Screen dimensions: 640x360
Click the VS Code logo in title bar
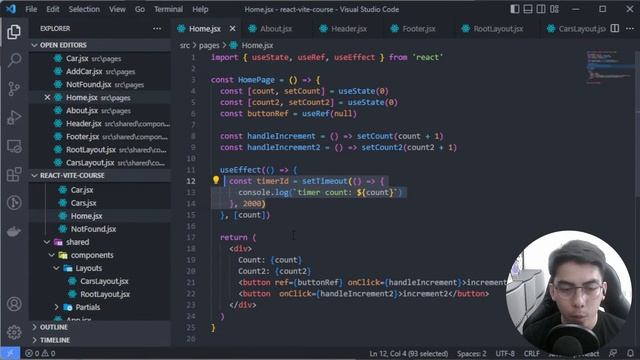[x=11, y=9]
